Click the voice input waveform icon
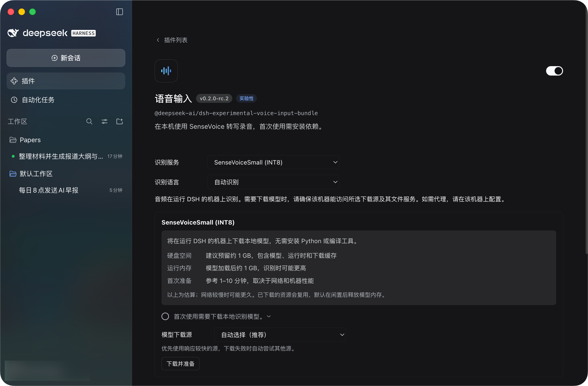588x386 pixels. [166, 71]
